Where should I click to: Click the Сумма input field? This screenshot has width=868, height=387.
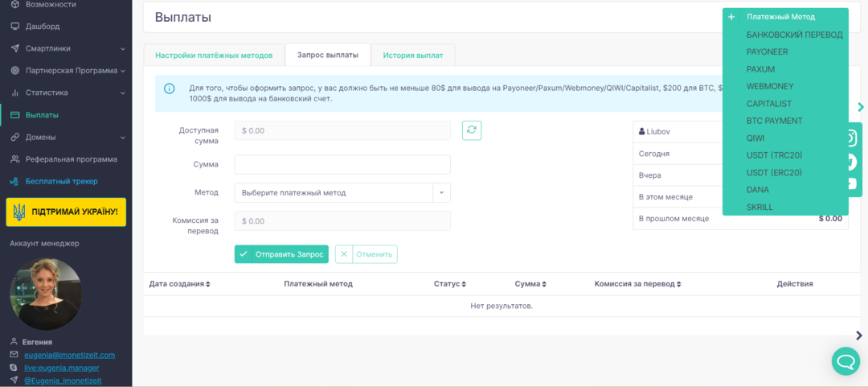[x=342, y=165]
